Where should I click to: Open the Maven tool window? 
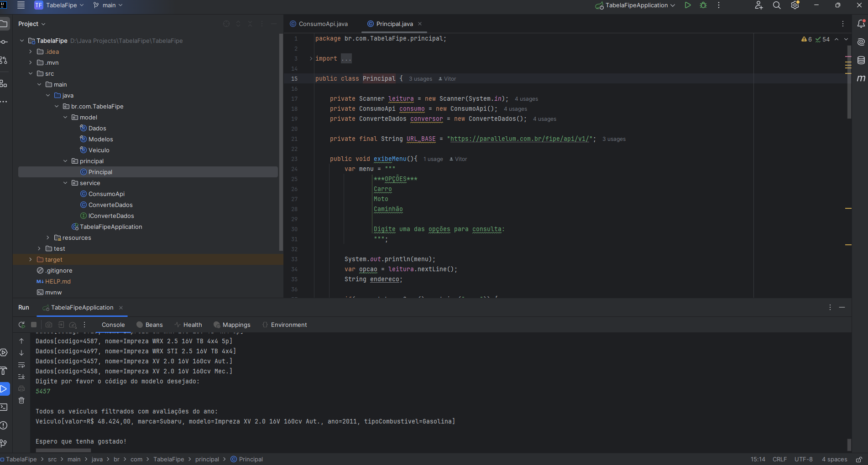point(861,78)
